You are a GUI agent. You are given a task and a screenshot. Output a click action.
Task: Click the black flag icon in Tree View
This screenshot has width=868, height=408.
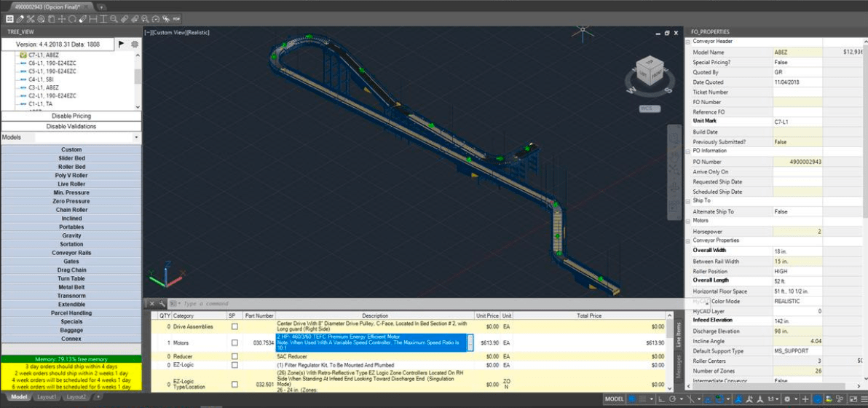click(x=122, y=44)
